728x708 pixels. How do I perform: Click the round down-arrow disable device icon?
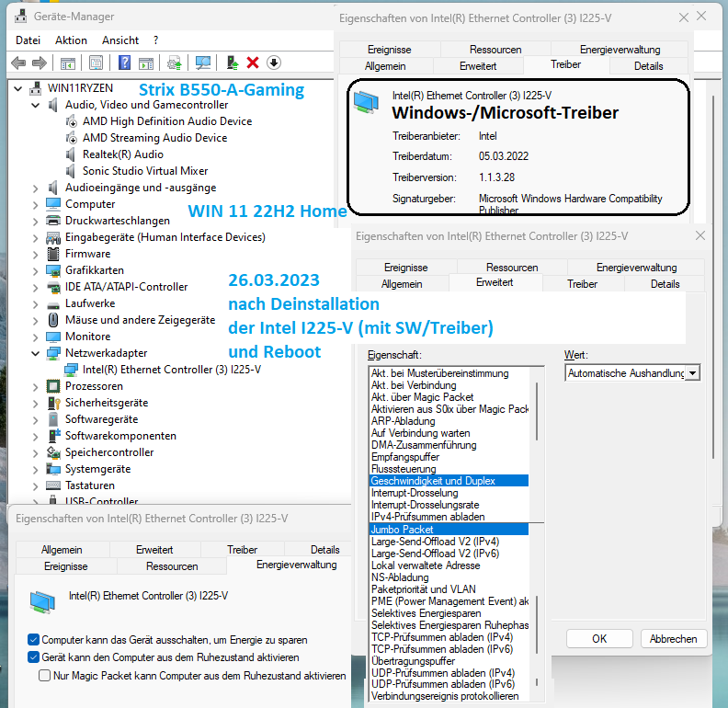[274, 63]
